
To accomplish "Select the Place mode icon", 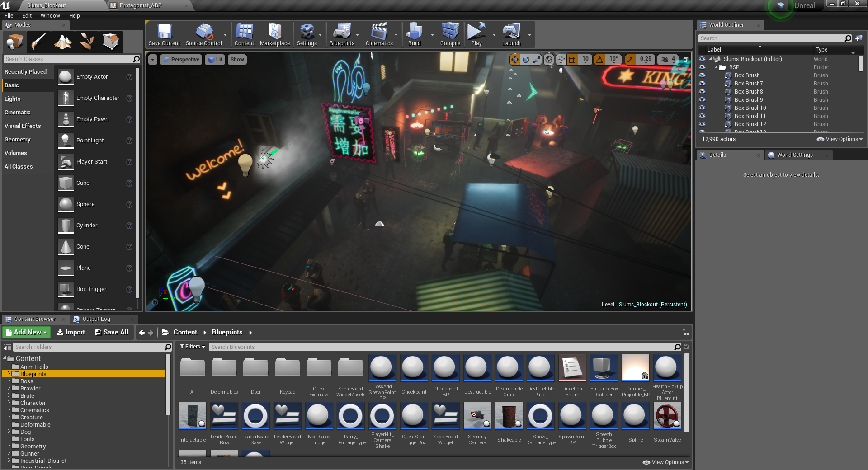I will tap(14, 42).
